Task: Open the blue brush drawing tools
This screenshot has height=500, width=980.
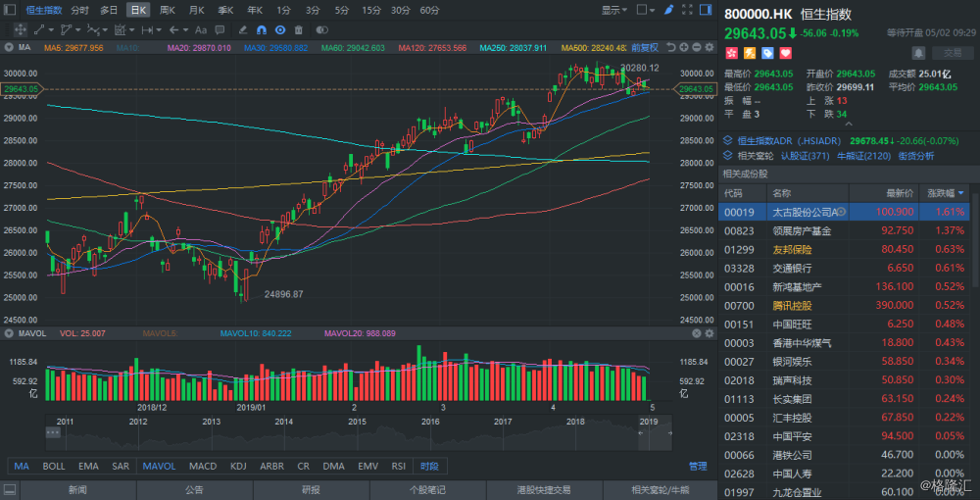Action: pos(669,10)
